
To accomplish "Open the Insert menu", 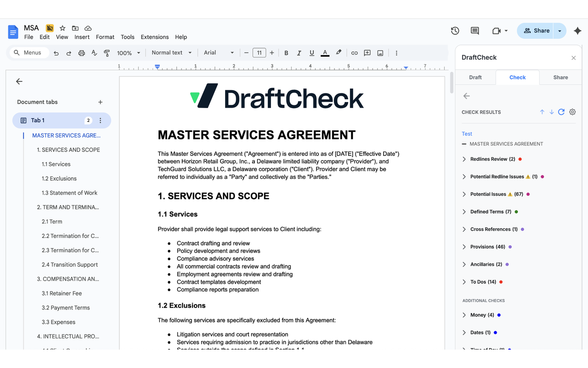I will 82,37.
